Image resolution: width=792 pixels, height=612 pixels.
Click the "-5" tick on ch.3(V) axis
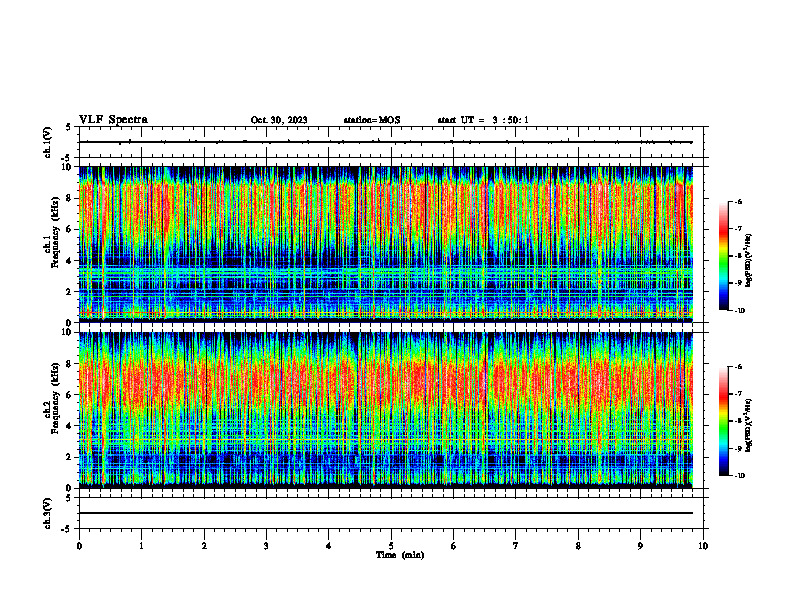(x=67, y=529)
